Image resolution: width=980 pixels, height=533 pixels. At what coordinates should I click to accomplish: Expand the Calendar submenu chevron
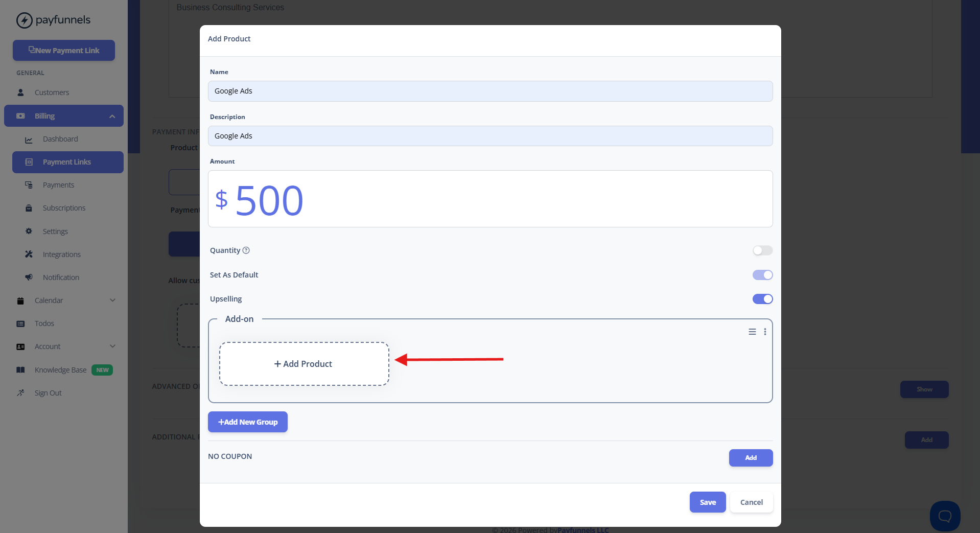(112, 300)
